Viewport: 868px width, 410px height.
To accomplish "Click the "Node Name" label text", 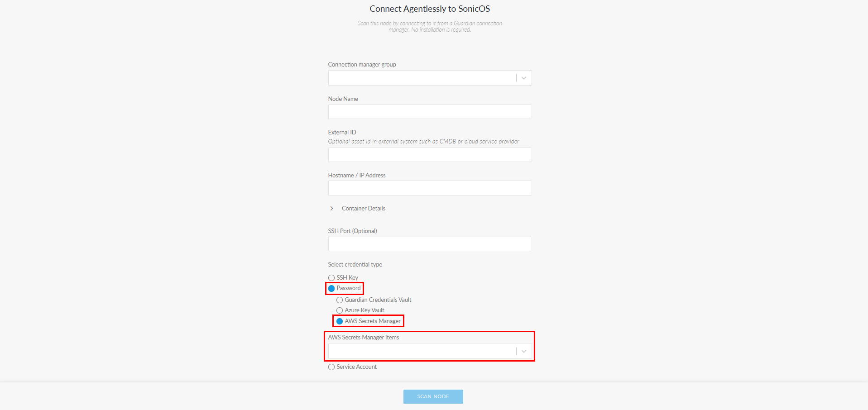I will [343, 99].
